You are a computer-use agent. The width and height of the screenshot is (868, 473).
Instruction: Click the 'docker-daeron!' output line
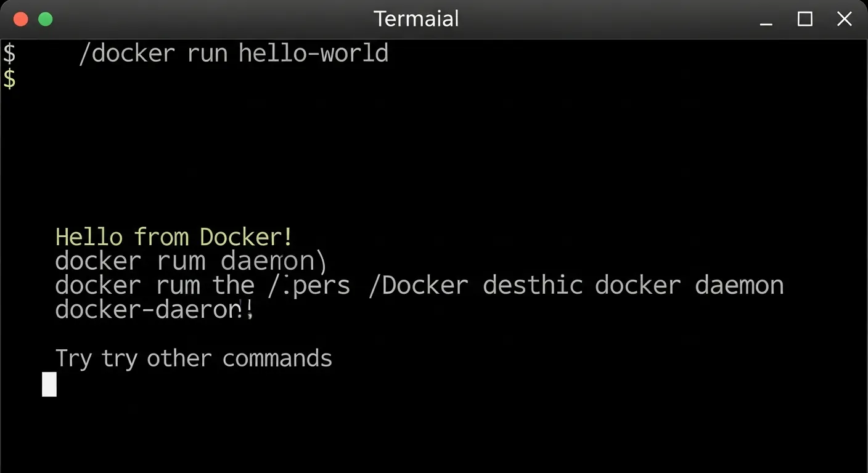(x=154, y=309)
